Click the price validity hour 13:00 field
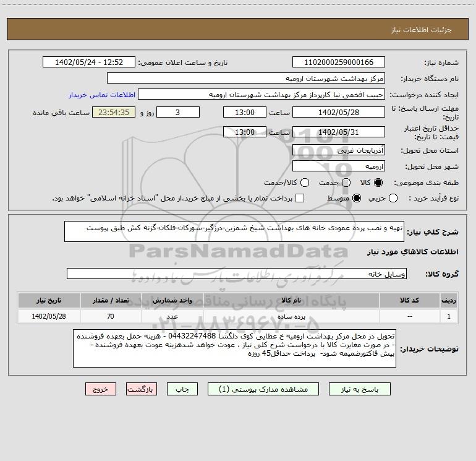This screenshot has height=461, width=476. [x=245, y=132]
